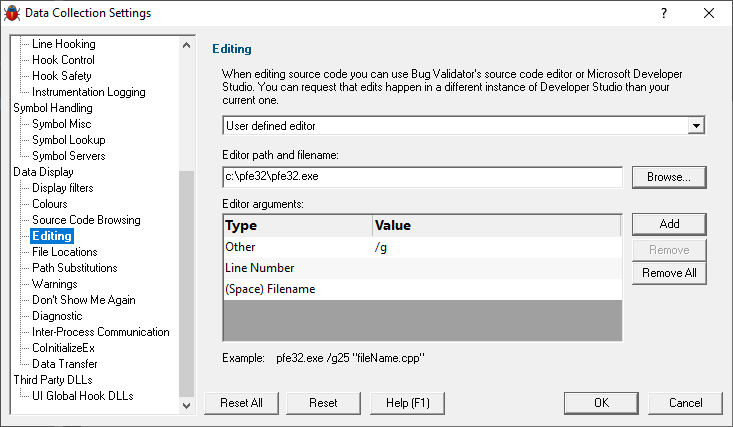Select the (Space) Filename argument row
The image size is (733, 427).
[423, 289]
